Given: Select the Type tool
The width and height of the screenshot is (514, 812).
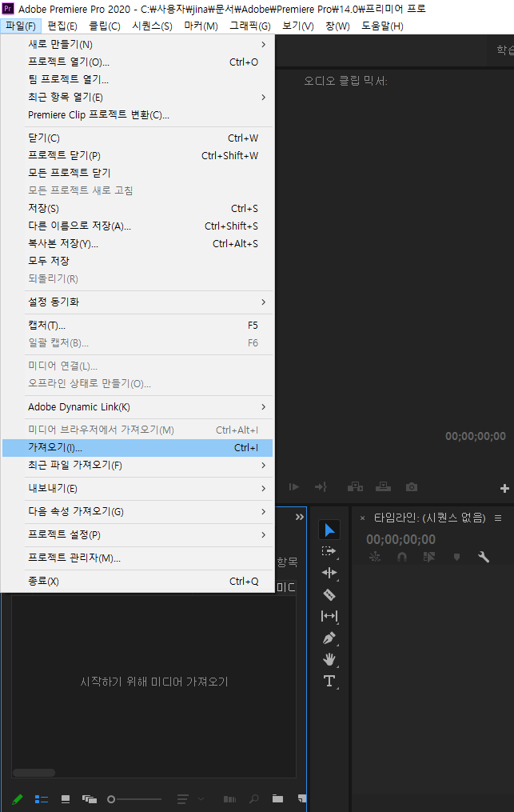Looking at the screenshot, I should click(x=329, y=681).
